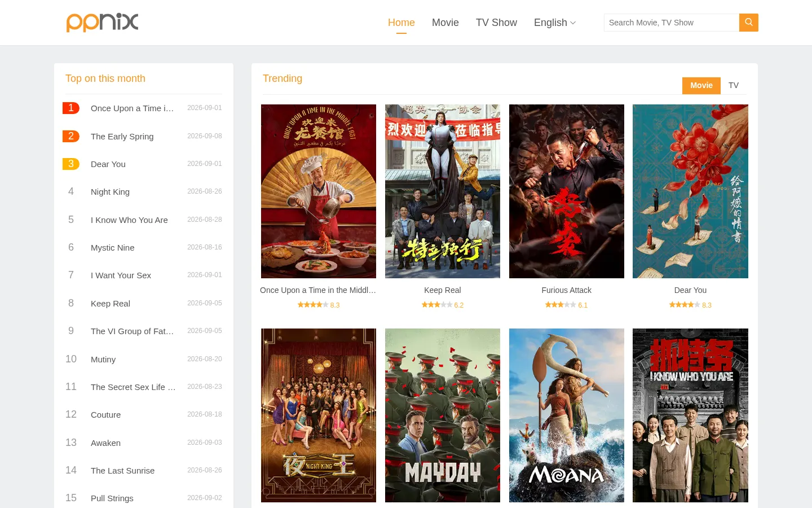The image size is (812, 508).
Task: Open the Movie menu item
Action: (x=445, y=23)
